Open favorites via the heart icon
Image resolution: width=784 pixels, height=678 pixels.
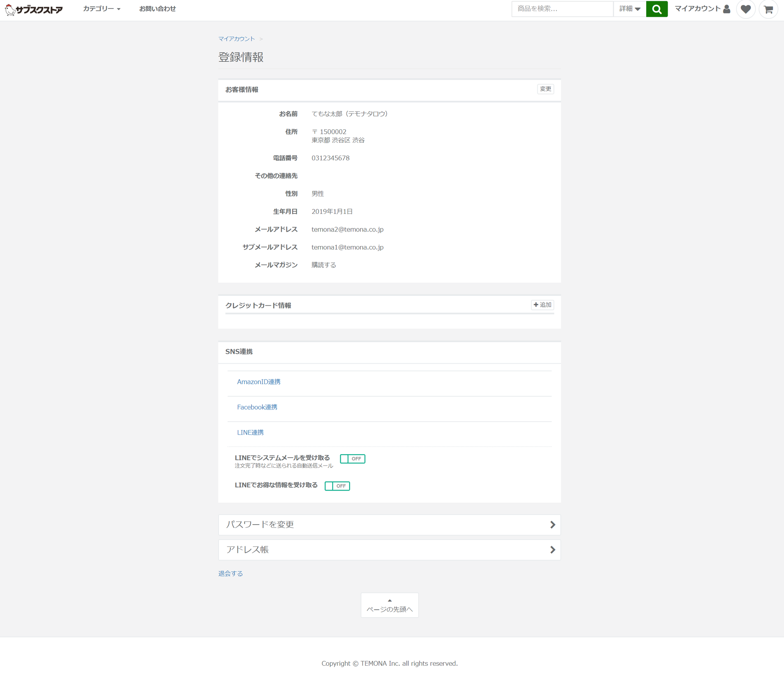(745, 9)
